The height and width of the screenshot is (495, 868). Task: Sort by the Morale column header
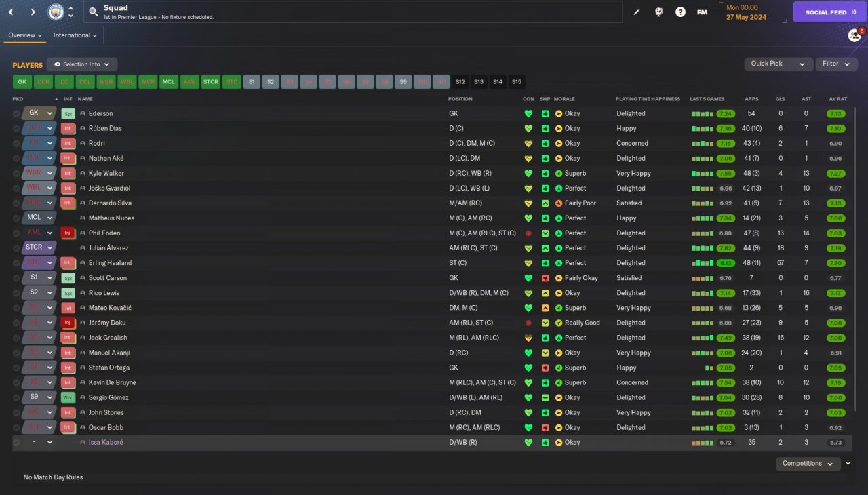tap(564, 99)
